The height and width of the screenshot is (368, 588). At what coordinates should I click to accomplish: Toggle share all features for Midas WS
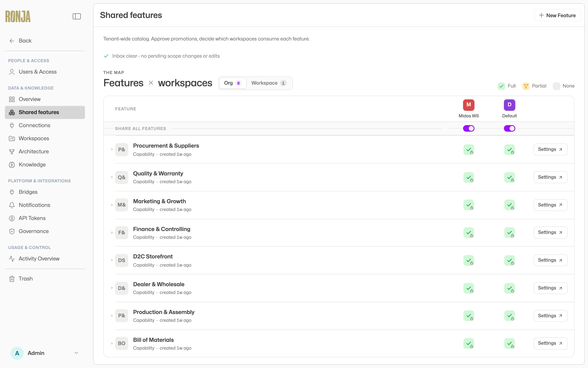pos(469,129)
